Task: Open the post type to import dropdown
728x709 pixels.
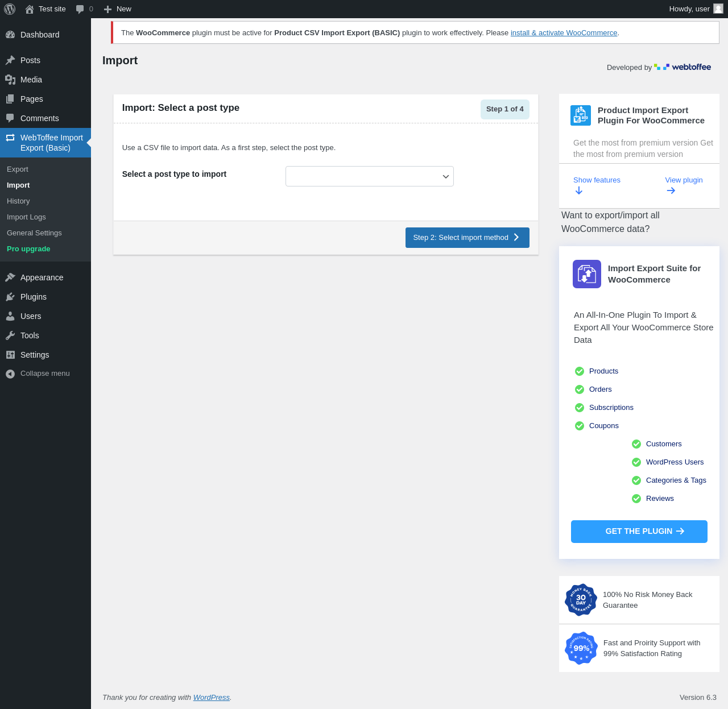Action: coord(370,176)
